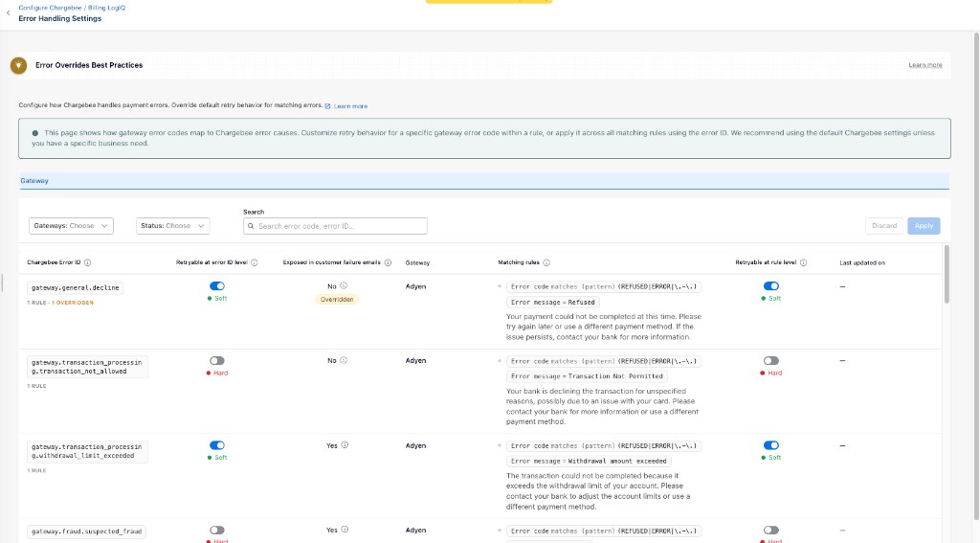Click the Billing LogIQ breadcrumb
980x543 pixels.
(x=106, y=8)
